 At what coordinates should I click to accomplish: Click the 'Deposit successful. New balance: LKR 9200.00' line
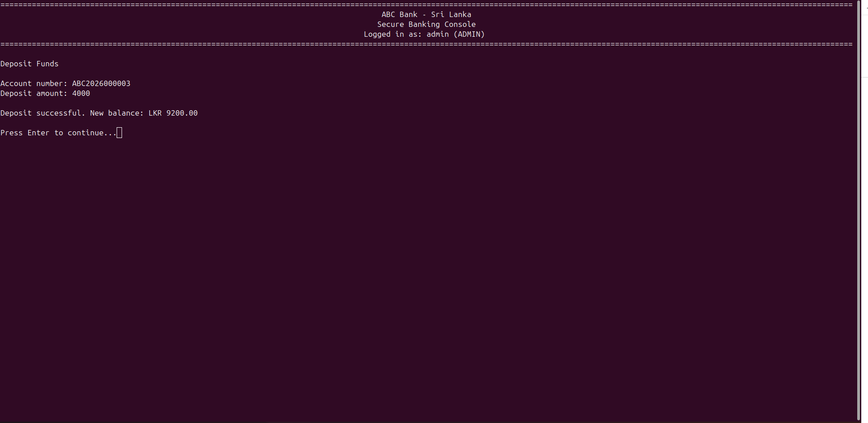coord(99,113)
